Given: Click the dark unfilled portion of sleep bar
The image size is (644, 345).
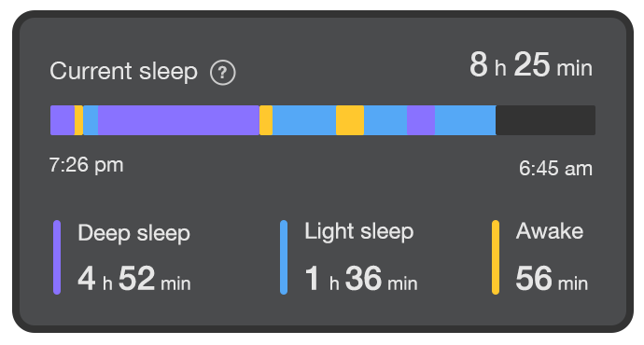Looking at the screenshot, I should [x=545, y=120].
